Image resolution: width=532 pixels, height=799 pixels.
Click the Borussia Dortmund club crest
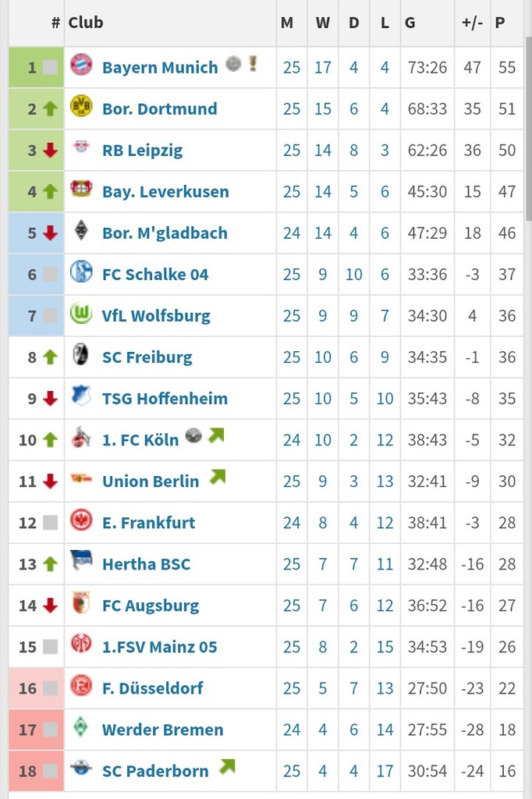(81, 107)
